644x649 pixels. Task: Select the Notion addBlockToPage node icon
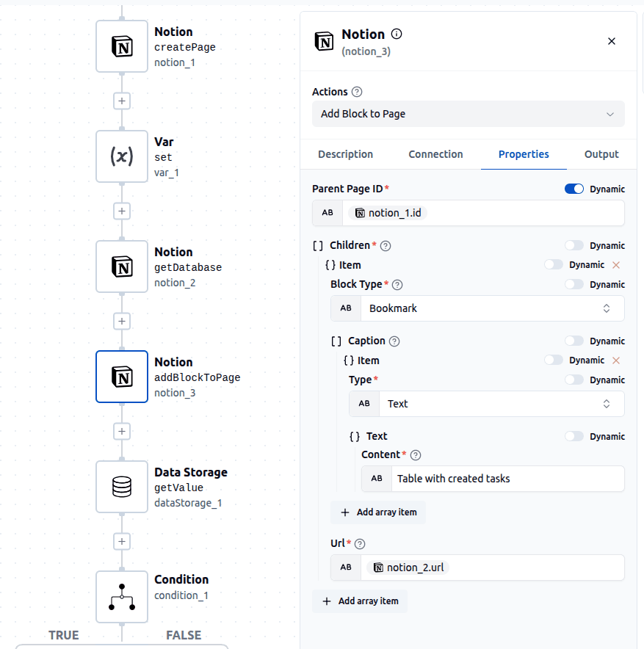122,377
